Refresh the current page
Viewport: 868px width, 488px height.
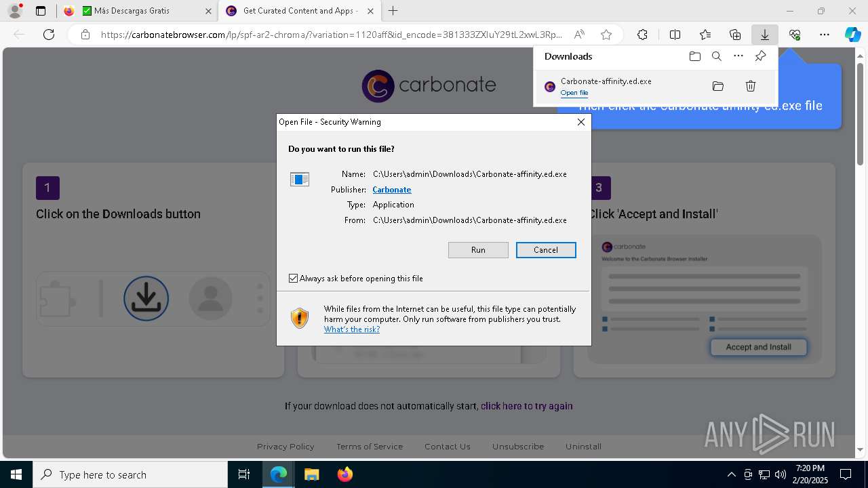pyautogui.click(x=49, y=35)
